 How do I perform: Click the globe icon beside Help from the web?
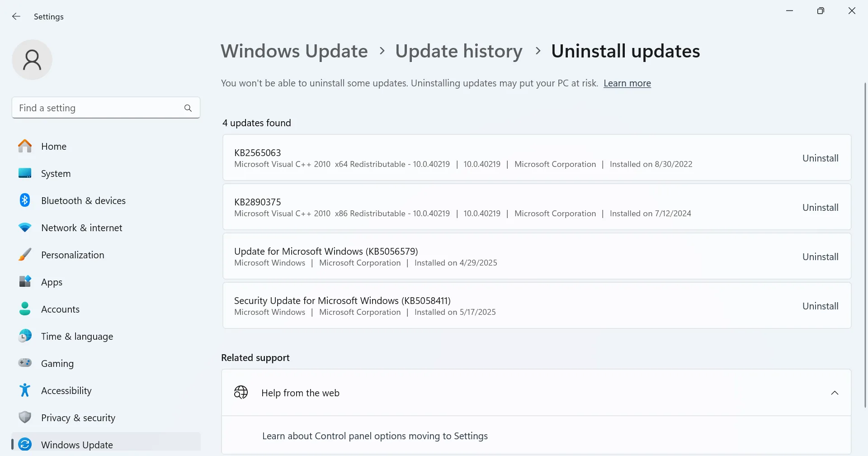[x=241, y=392]
